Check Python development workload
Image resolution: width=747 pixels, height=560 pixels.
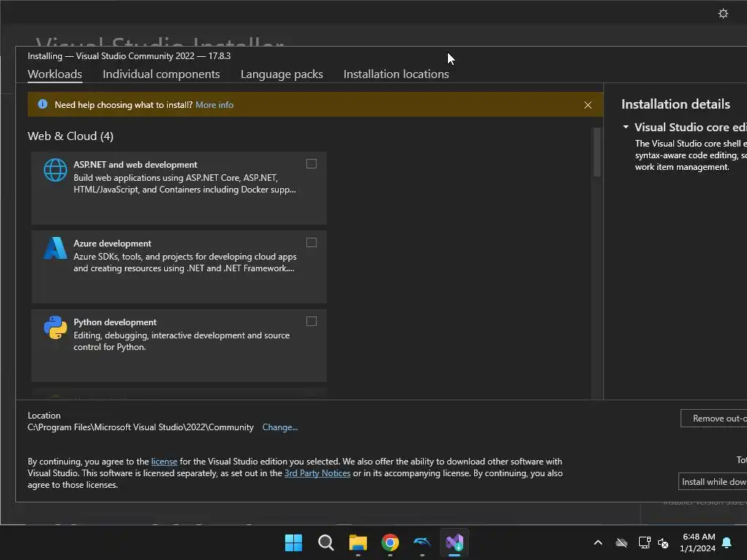311,321
